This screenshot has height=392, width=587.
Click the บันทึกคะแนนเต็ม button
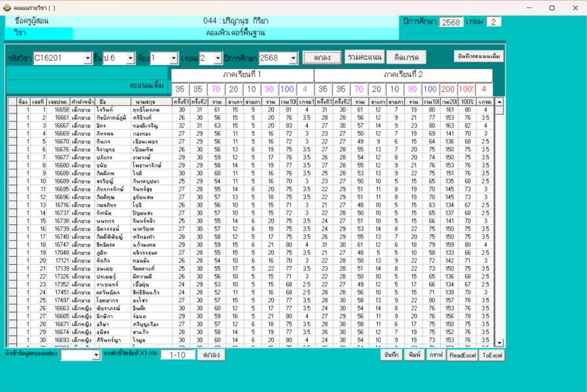click(x=479, y=56)
